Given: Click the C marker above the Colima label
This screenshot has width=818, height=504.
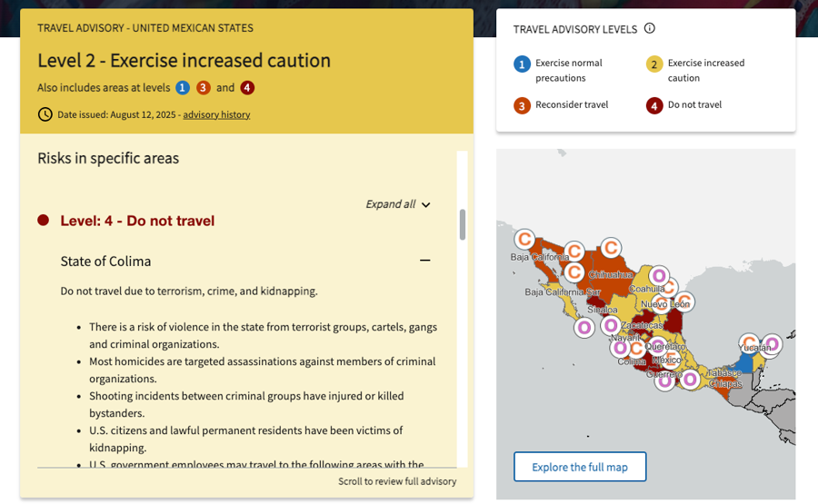Looking at the screenshot, I should click(636, 349).
